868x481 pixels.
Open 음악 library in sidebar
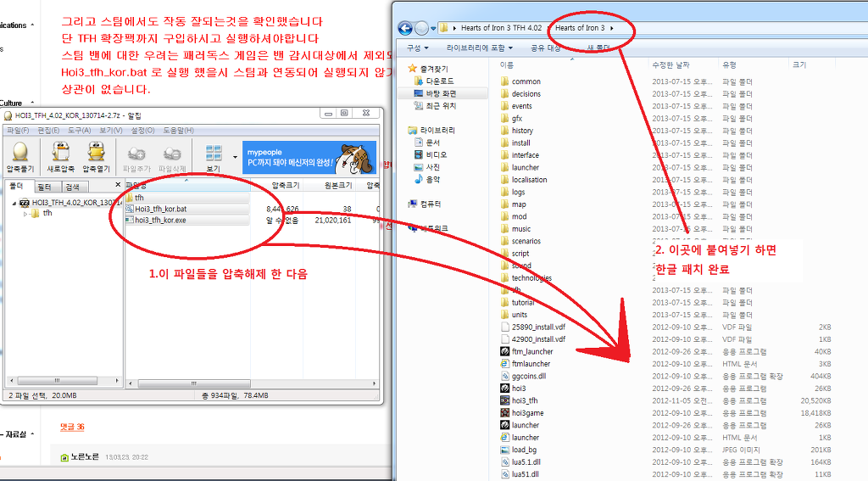point(427,179)
